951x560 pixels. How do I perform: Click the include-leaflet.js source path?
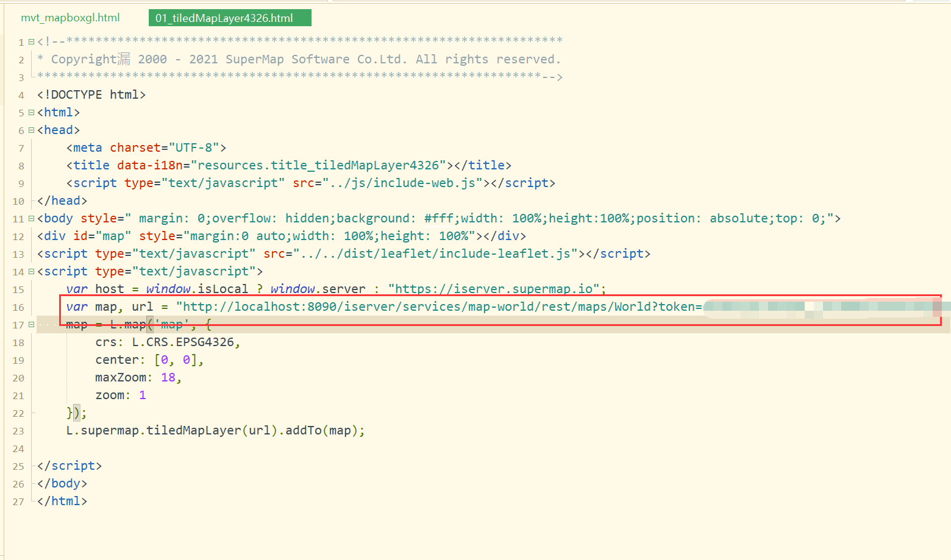[x=435, y=253]
